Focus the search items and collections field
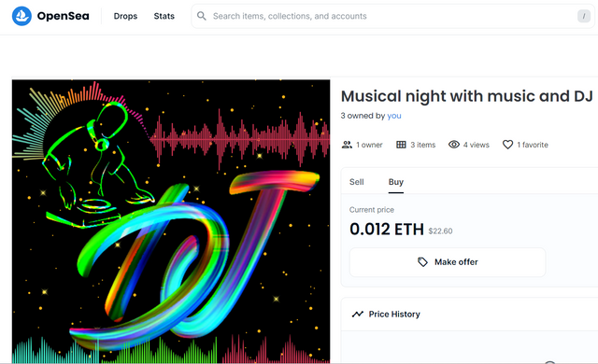The image size is (598, 364). (392, 16)
